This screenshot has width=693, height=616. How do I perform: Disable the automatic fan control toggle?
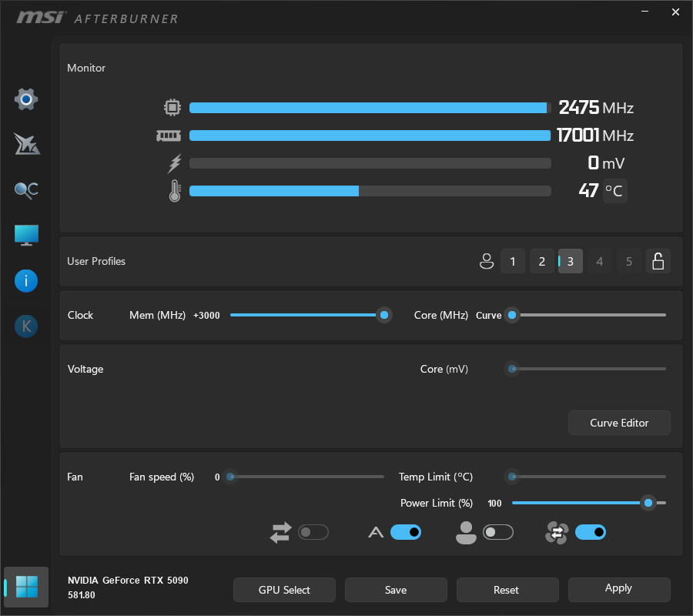click(x=406, y=532)
